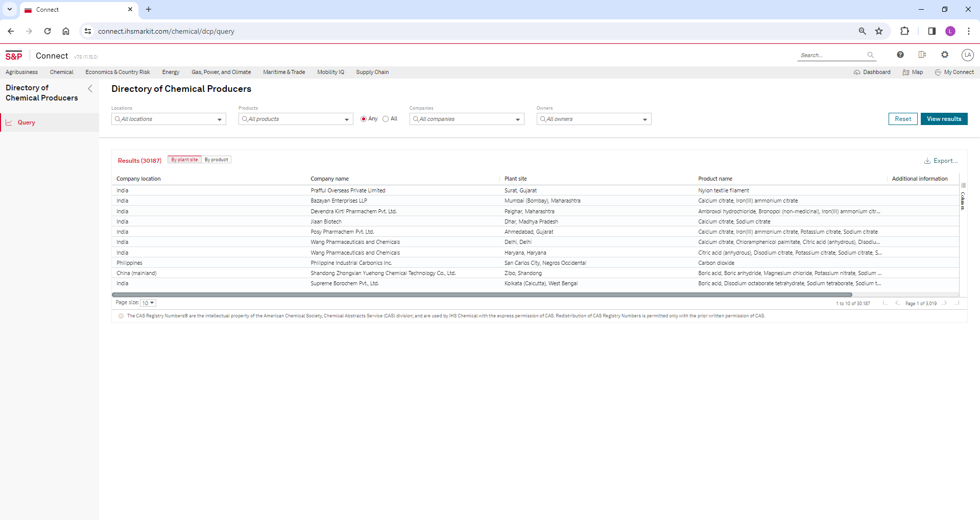This screenshot has height=520, width=980.
Task: Jump to the last results page
Action: [957, 303]
